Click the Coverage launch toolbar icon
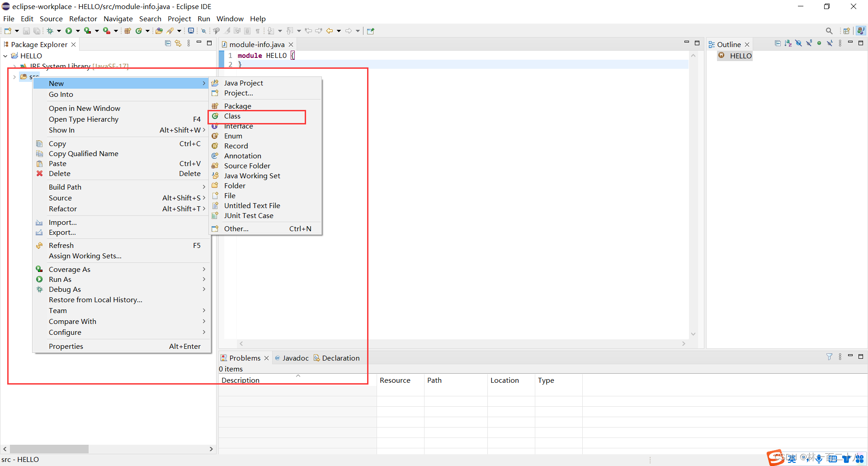Screen dimensions: 868x466 [87, 31]
